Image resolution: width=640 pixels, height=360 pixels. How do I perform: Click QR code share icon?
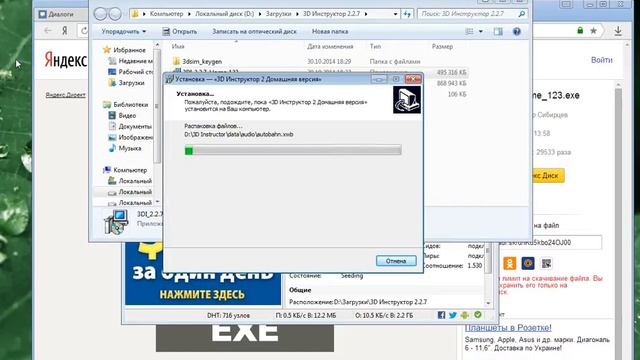tap(547, 263)
